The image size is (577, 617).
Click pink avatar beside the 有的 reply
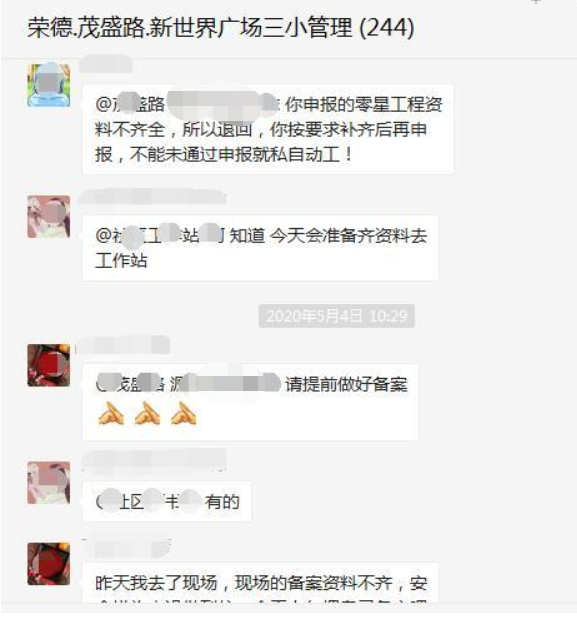(49, 482)
